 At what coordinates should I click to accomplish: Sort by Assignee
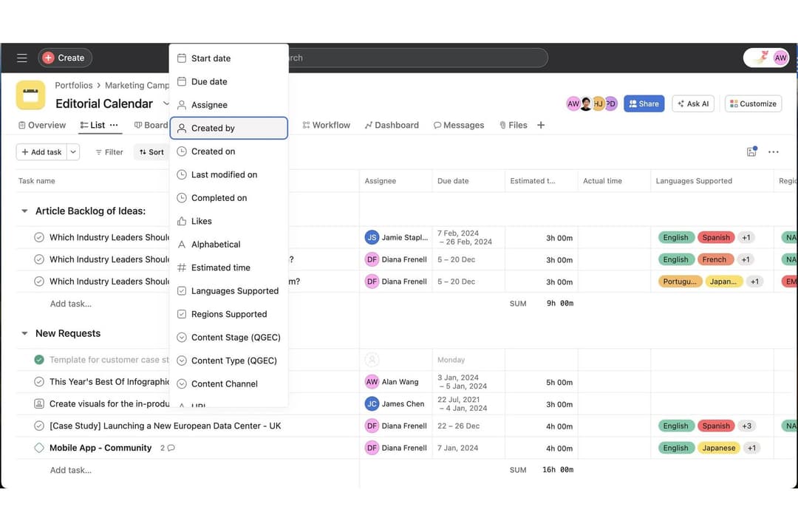(229, 105)
